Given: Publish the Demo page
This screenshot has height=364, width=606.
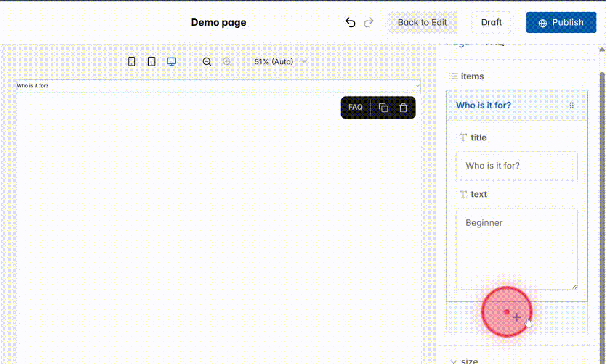Looking at the screenshot, I should (x=561, y=23).
